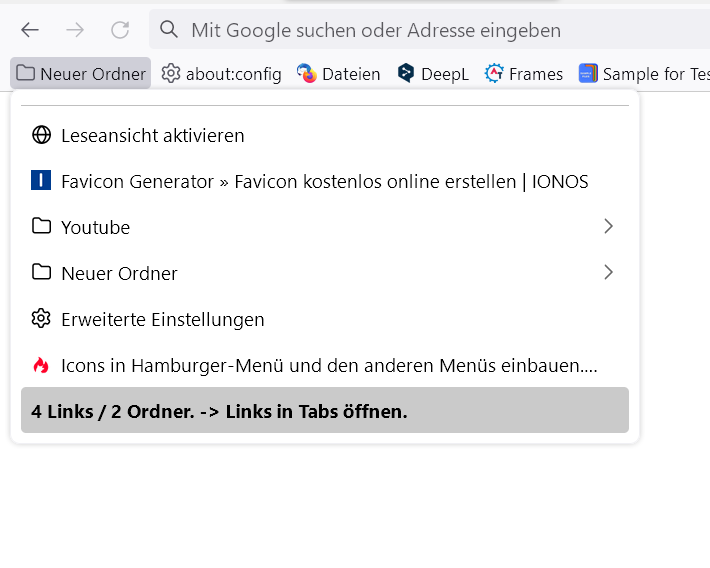This screenshot has width=710, height=568.
Task: Expand the Youtube folder submenu arrow
Action: (608, 227)
